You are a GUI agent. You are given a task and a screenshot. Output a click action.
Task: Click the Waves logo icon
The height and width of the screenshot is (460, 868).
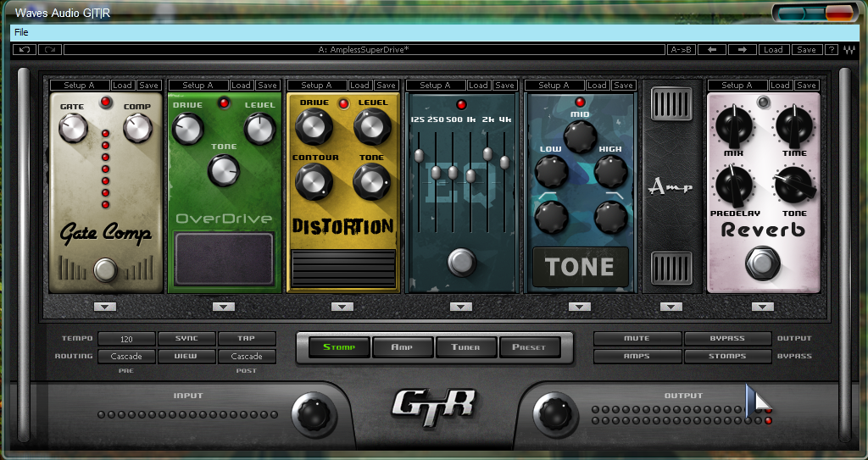tap(849, 50)
